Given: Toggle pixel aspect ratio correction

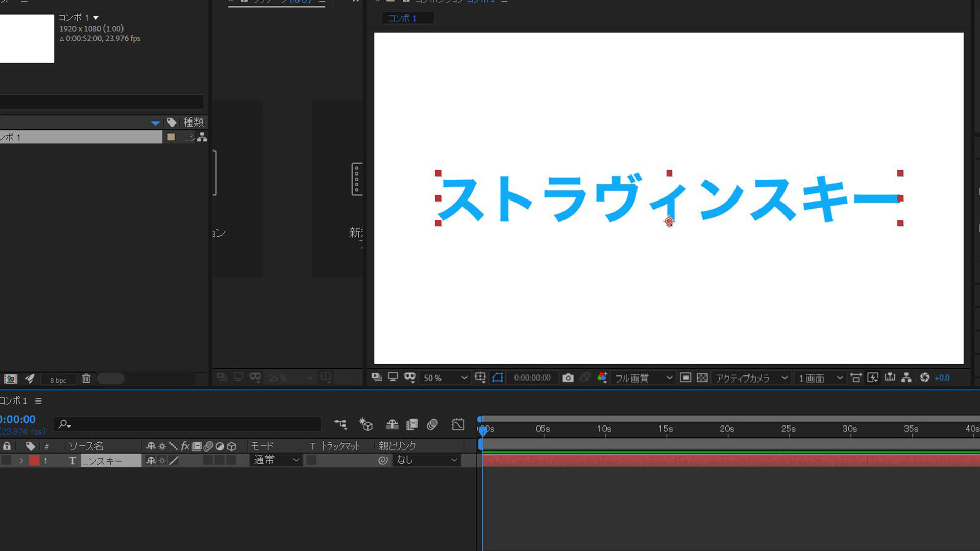Looking at the screenshot, I should coord(856,378).
